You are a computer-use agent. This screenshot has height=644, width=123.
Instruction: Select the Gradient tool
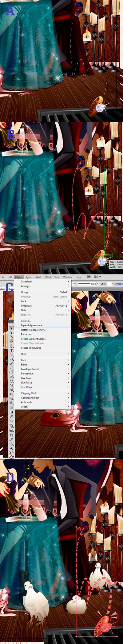click(11, 412)
